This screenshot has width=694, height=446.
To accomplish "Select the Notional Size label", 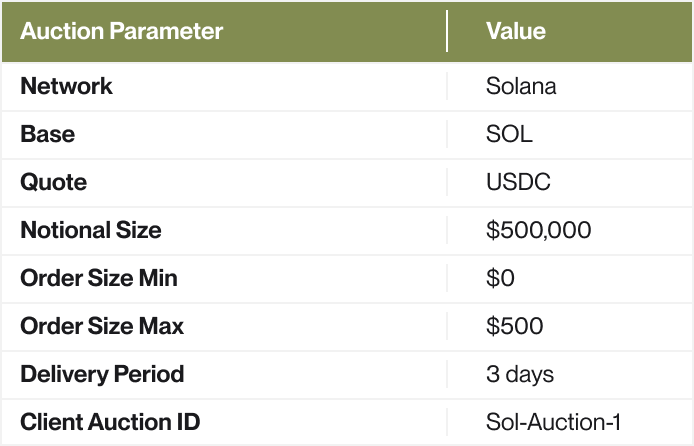I will [90, 230].
